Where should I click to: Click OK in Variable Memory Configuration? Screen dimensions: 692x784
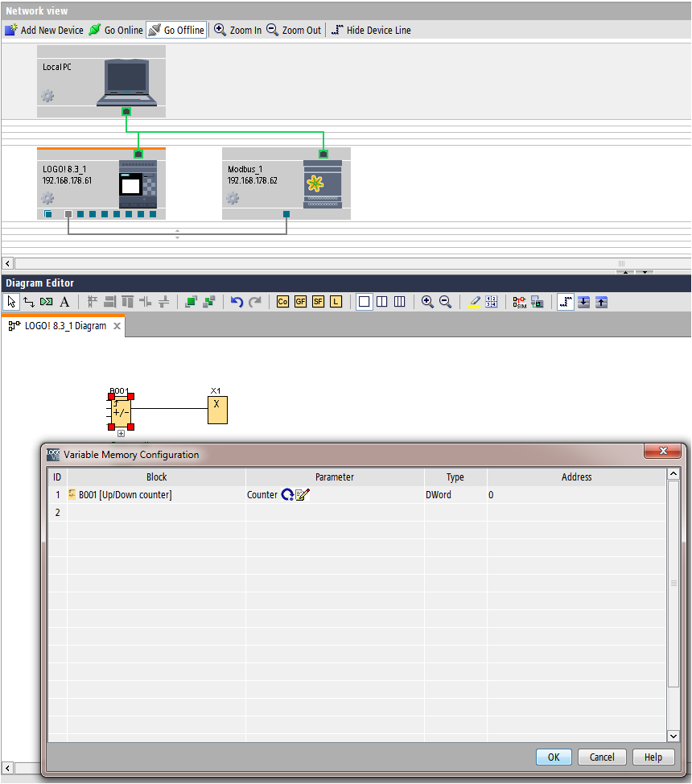coord(554,757)
